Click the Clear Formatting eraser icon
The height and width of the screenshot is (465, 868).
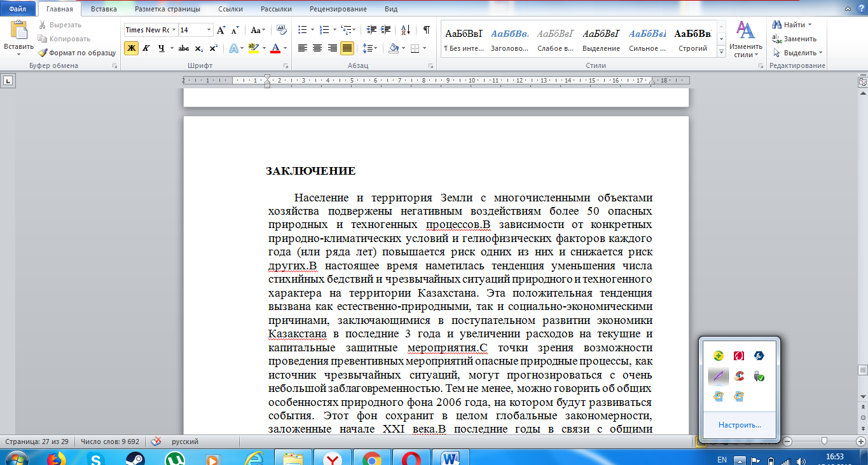click(281, 30)
